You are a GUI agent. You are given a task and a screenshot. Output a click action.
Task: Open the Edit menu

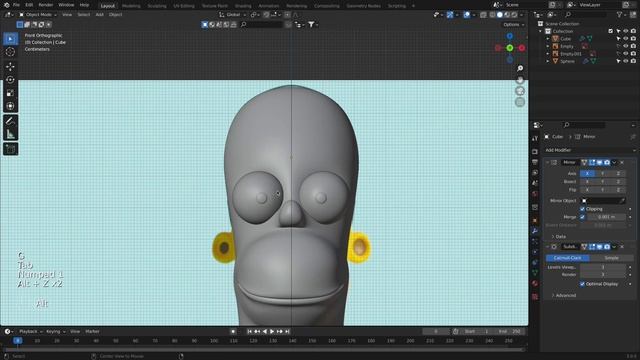[x=29, y=5]
